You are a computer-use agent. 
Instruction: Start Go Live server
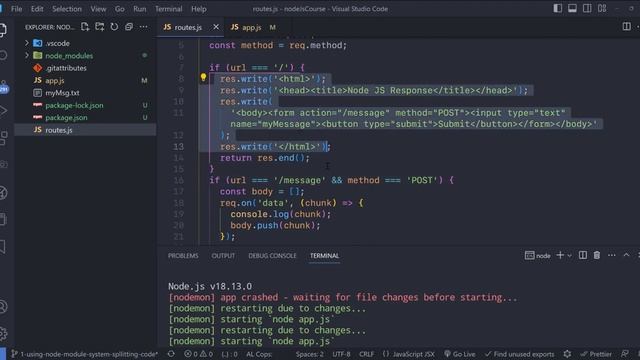(460, 354)
